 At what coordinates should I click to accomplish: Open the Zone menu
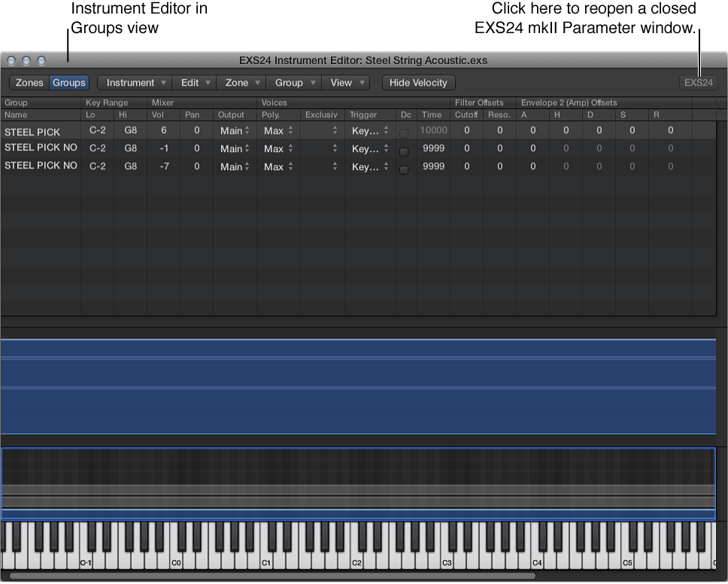point(242,83)
